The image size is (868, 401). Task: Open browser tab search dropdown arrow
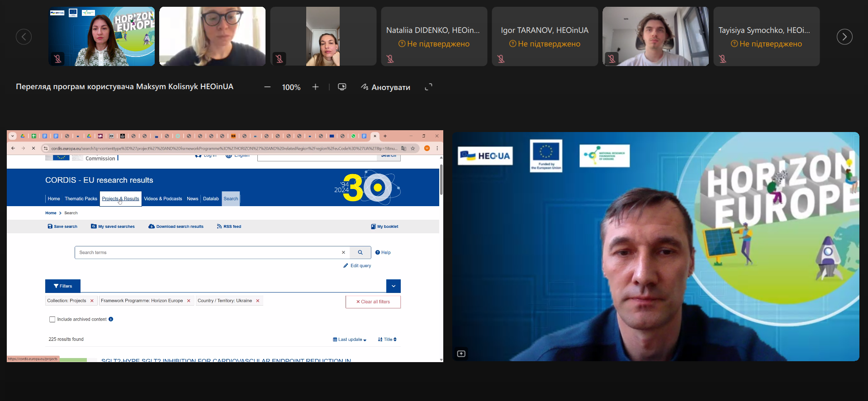click(12, 136)
